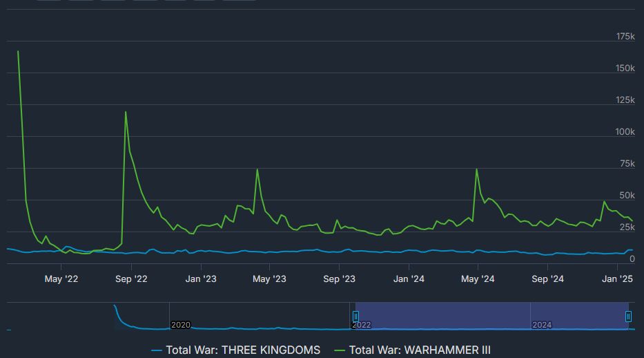Image resolution: width=644 pixels, height=358 pixels.
Task: Click the Jan '23 axis label
Action: tap(201, 279)
